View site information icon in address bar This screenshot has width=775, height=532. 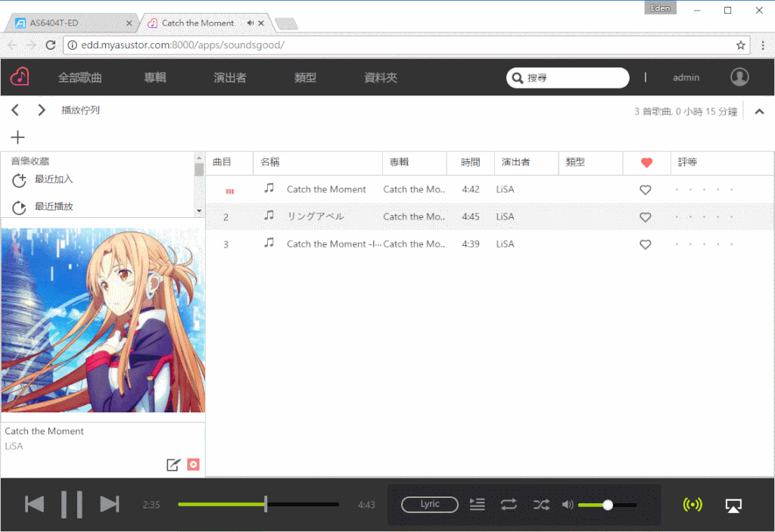click(73, 45)
